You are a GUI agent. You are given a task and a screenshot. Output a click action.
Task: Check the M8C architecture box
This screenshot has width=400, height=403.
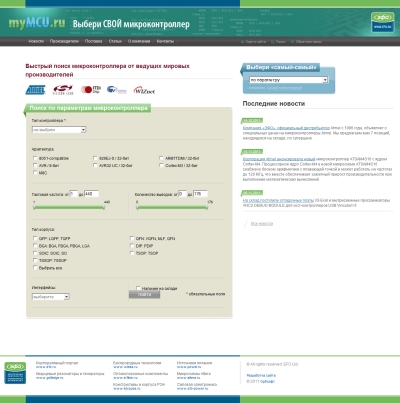(35, 173)
